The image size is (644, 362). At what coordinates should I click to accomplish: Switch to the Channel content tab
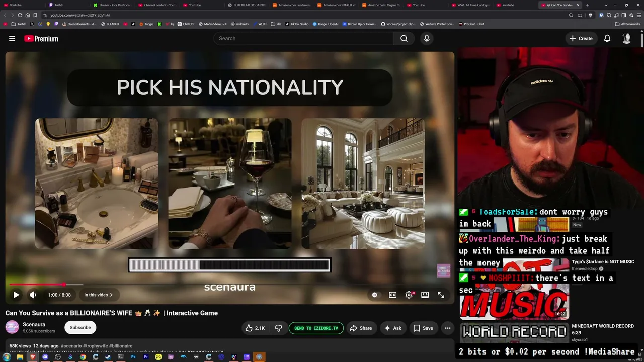pos(156,5)
